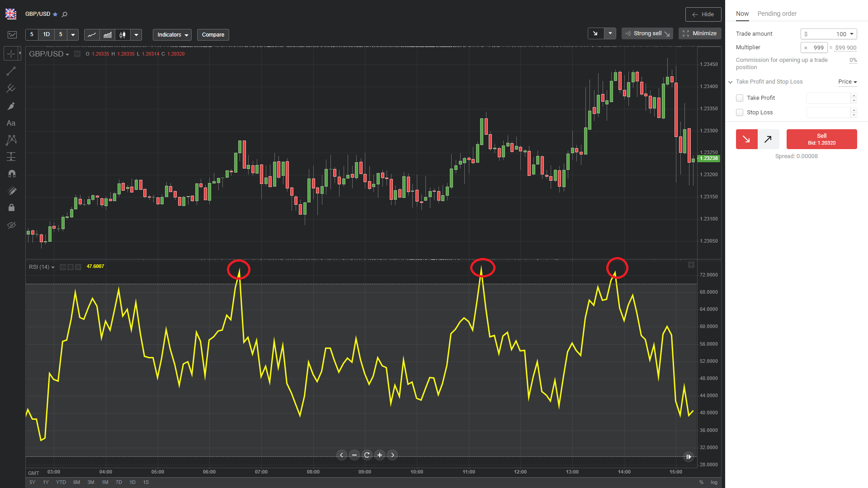Lock all drawing tools

[11, 208]
